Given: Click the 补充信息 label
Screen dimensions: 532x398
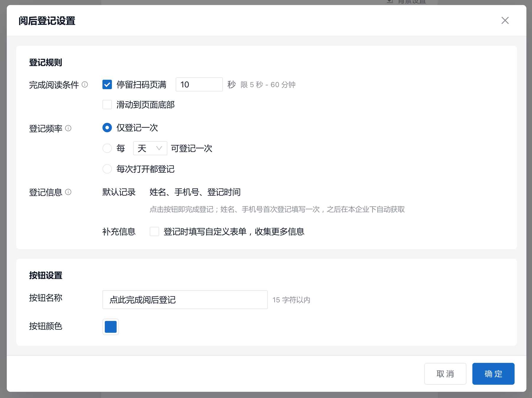Looking at the screenshot, I should point(119,232).
